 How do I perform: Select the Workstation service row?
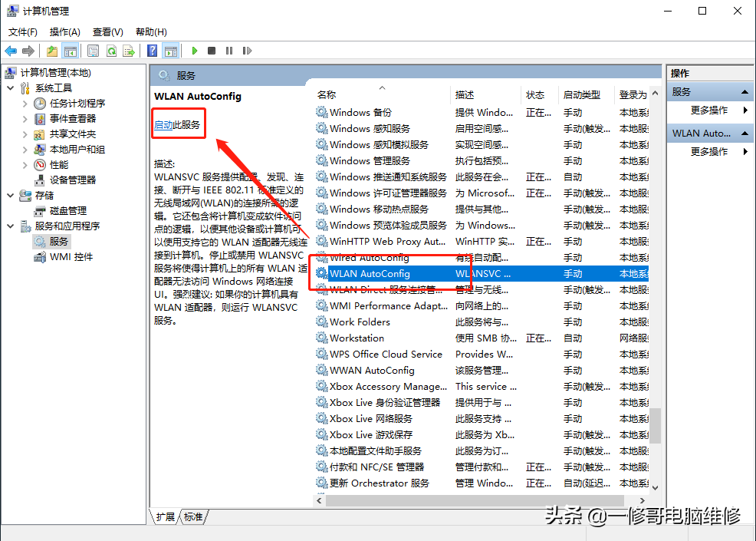(482, 338)
